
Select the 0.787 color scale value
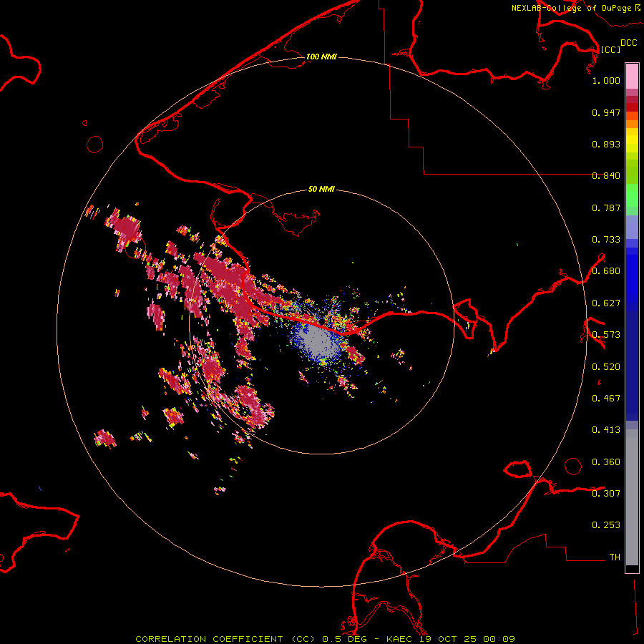tap(606, 208)
